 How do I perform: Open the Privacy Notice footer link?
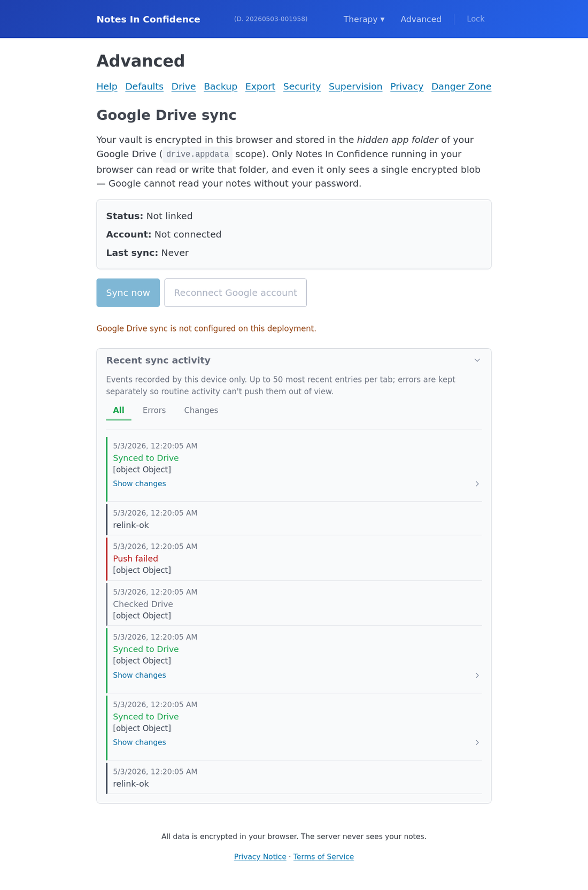click(x=260, y=857)
